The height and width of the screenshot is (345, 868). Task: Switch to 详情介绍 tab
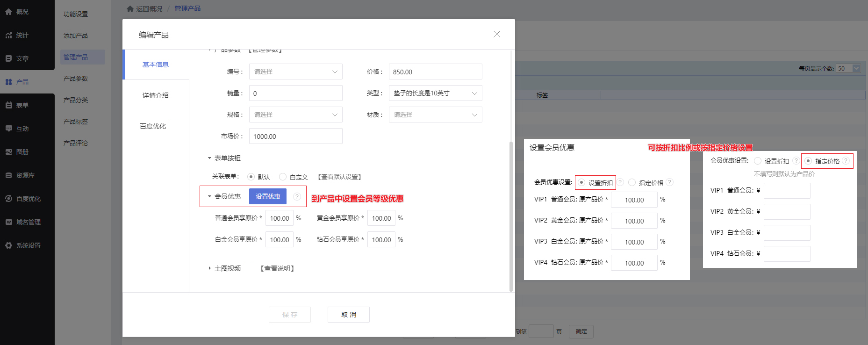tap(156, 95)
